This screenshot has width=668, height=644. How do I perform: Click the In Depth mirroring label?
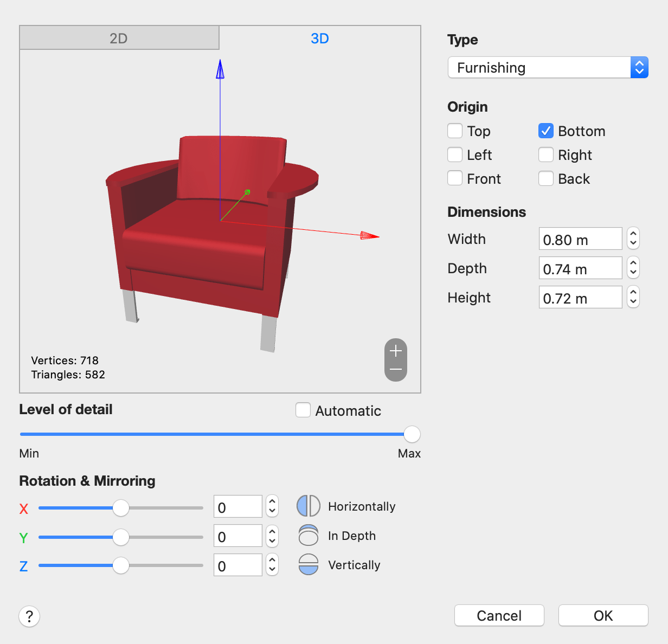tap(352, 536)
